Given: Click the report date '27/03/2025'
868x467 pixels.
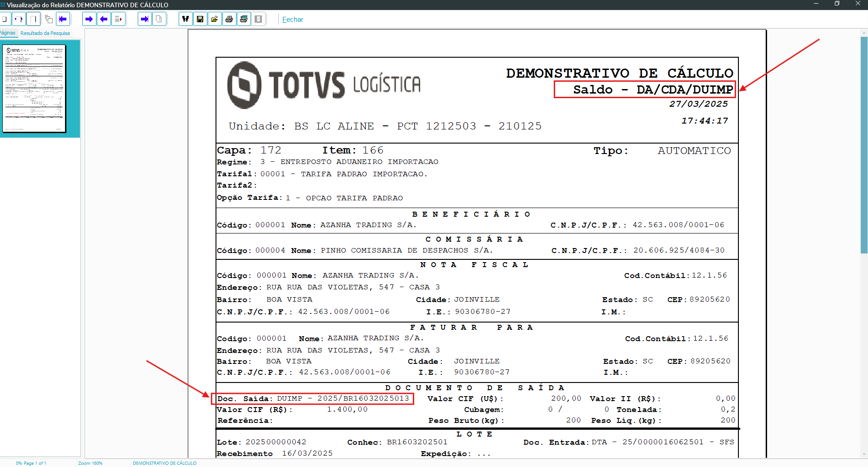Looking at the screenshot, I should point(698,104).
